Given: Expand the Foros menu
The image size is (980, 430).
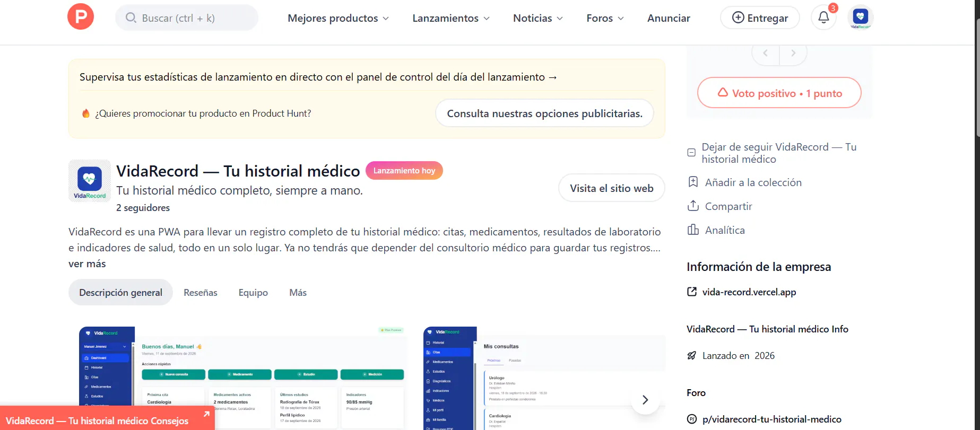Looking at the screenshot, I should (x=605, y=18).
